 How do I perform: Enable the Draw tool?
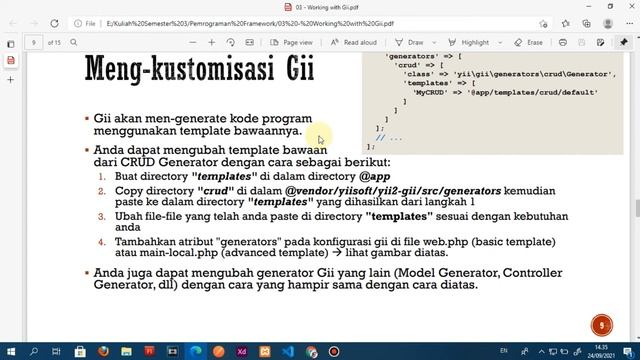[x=409, y=42]
